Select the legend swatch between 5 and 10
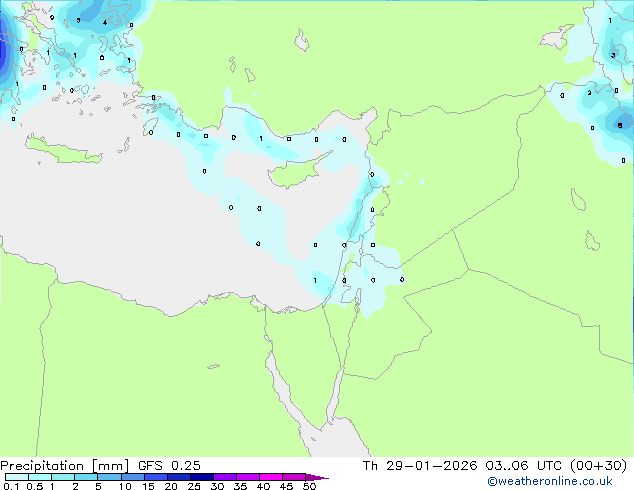Screen dimensions: 634x490 coord(109,477)
